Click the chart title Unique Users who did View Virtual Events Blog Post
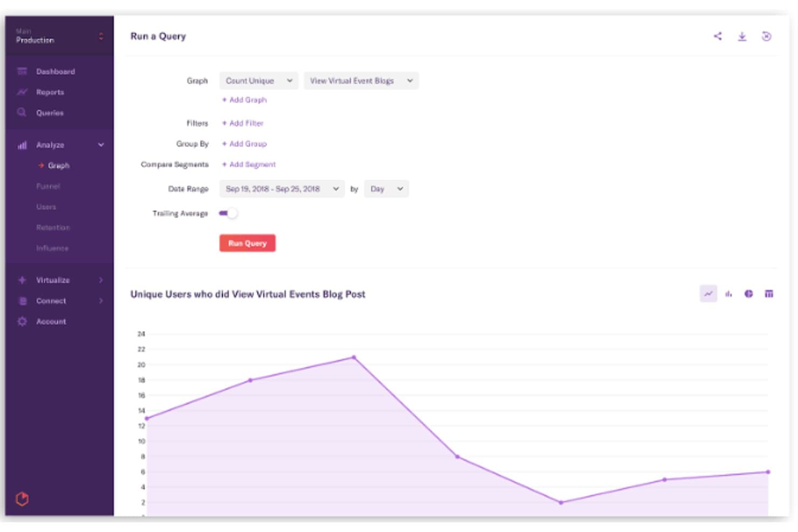 pos(248,294)
